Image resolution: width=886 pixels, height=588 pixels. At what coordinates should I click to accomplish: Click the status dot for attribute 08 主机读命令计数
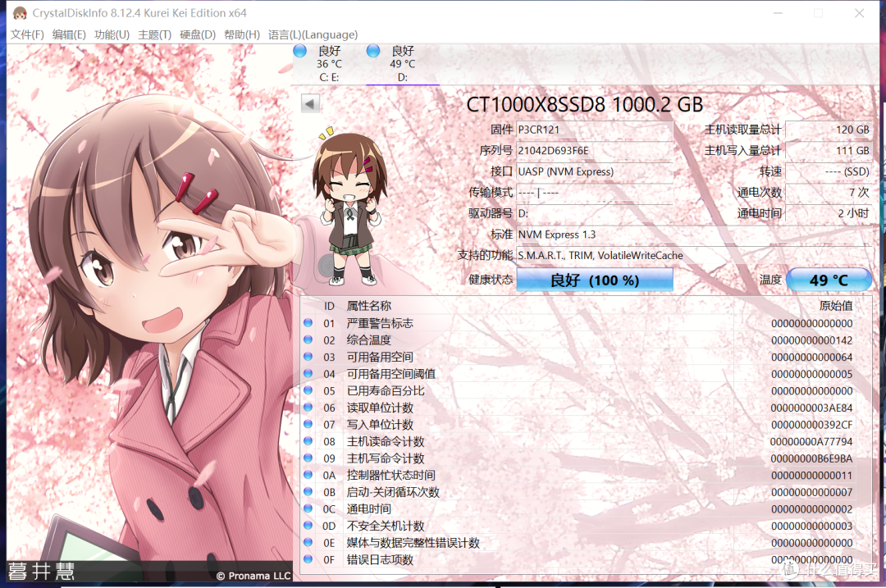(308, 440)
